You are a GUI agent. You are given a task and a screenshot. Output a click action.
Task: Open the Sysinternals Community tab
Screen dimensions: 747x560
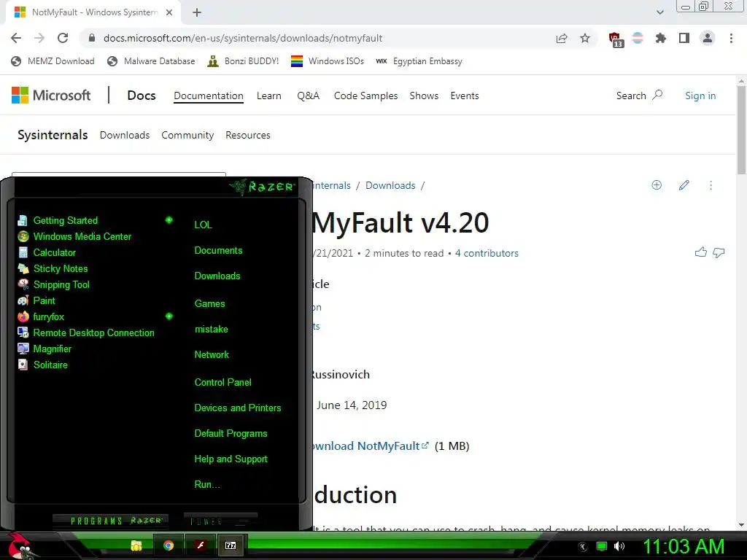click(x=187, y=135)
